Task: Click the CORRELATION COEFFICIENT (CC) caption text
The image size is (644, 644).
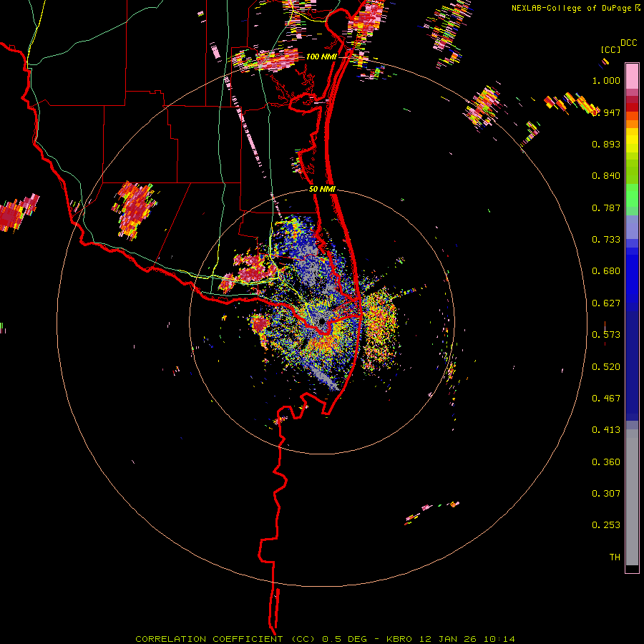Action: tap(225, 639)
